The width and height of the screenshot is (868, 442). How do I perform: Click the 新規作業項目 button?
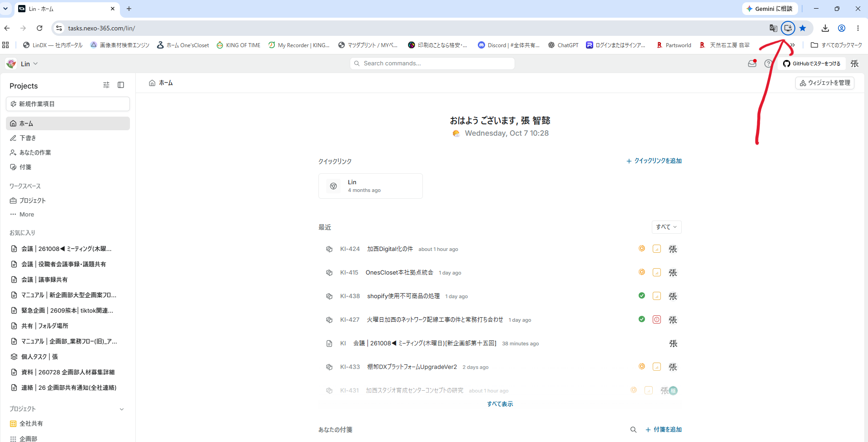(68, 104)
